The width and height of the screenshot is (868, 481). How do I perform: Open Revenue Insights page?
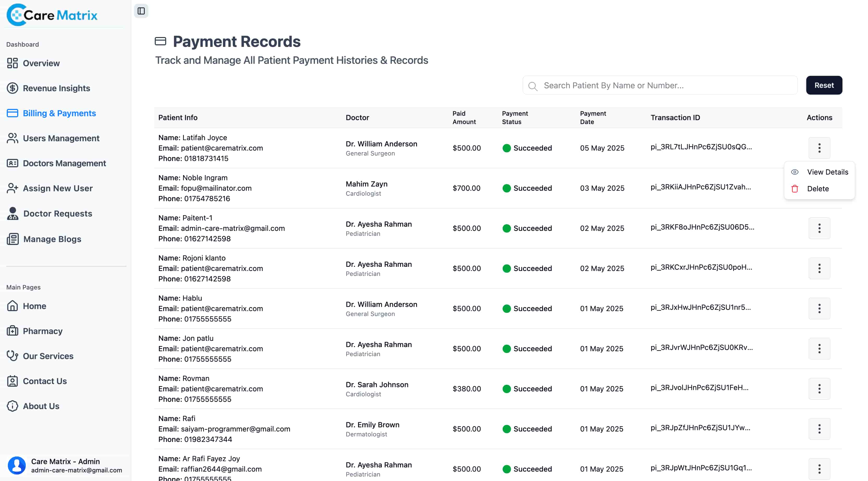[x=56, y=88]
